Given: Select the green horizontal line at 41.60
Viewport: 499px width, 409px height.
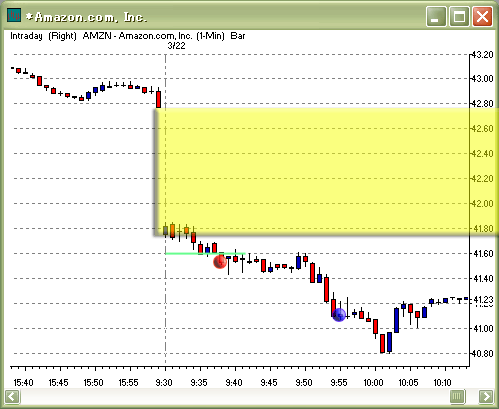Looking at the screenshot, I should coord(205,254).
